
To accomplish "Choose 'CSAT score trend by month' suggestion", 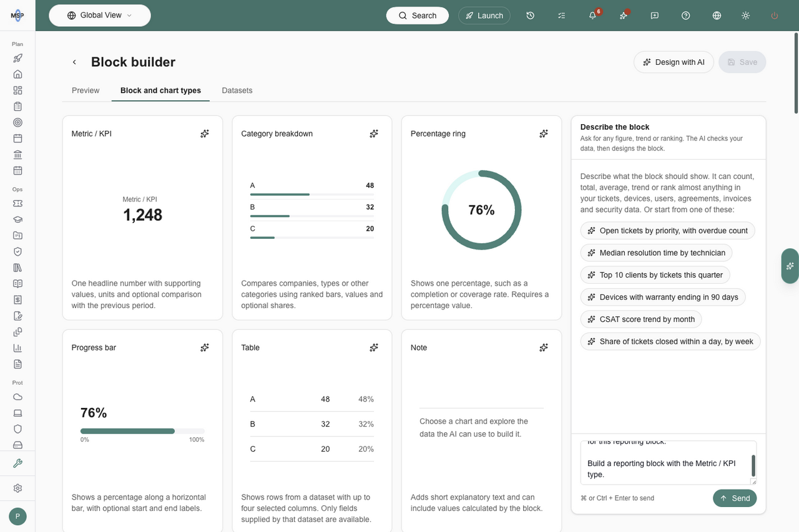I will click(641, 319).
